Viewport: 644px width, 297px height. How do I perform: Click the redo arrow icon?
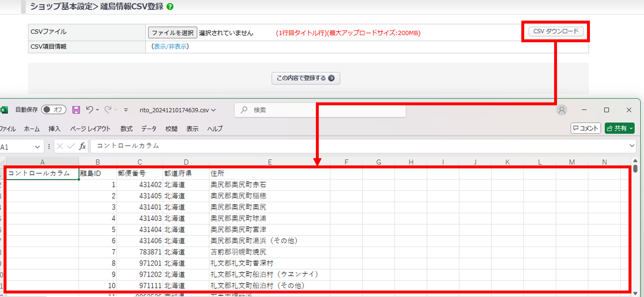(x=108, y=110)
